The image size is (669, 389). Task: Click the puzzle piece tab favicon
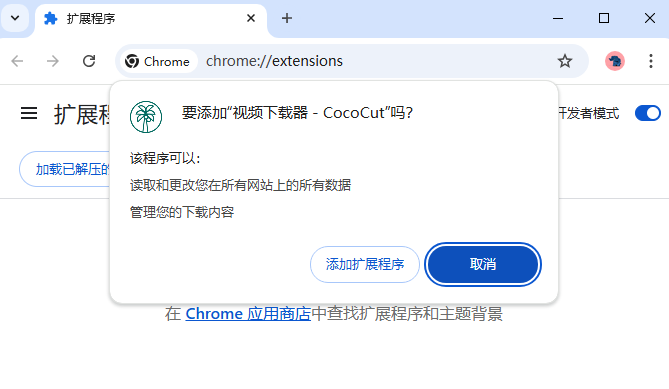click(x=51, y=18)
